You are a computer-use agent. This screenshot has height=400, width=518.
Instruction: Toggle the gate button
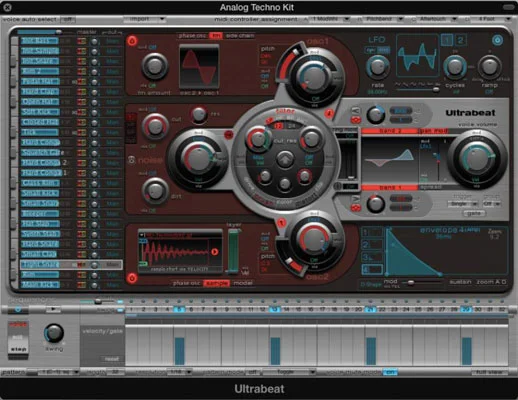tap(474, 213)
